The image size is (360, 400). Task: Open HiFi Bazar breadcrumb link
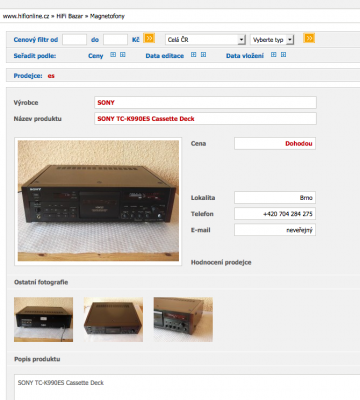(69, 16)
